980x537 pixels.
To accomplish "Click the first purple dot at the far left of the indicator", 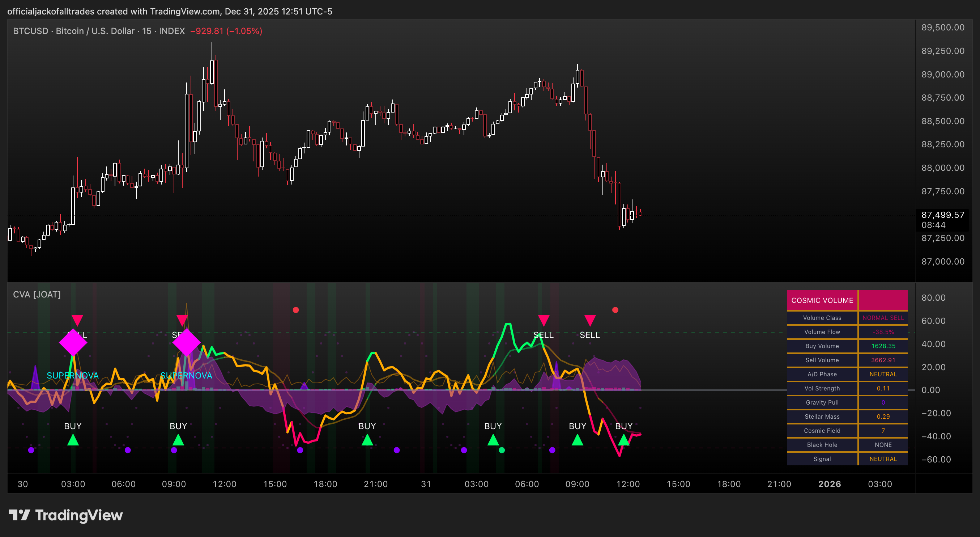I will pyautogui.click(x=31, y=450).
